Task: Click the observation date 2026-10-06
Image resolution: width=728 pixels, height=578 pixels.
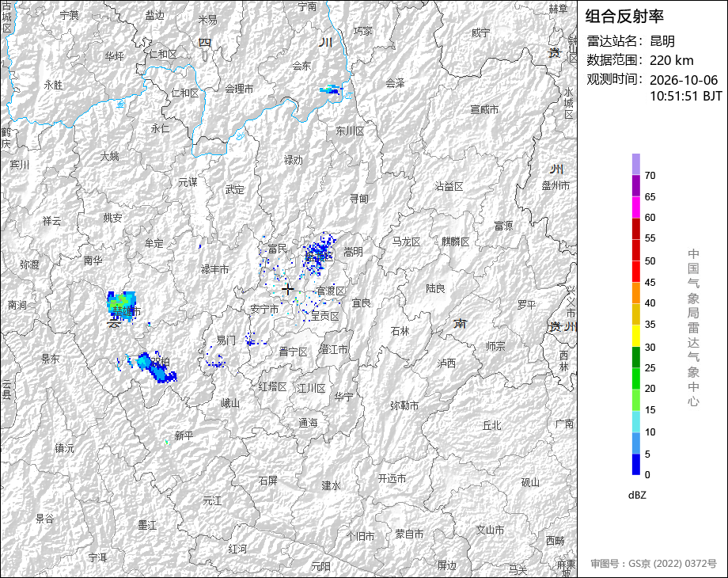Action: pyautogui.click(x=684, y=80)
